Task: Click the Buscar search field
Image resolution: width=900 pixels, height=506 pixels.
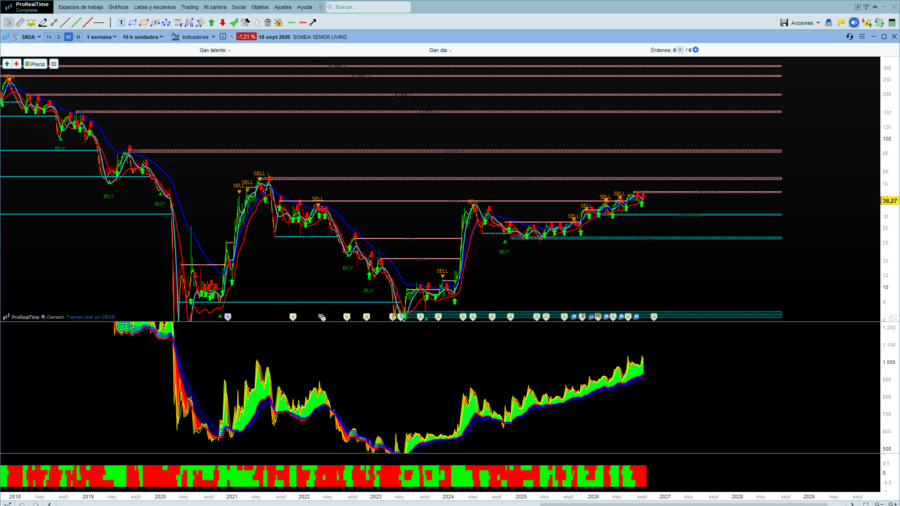Action: (x=368, y=7)
